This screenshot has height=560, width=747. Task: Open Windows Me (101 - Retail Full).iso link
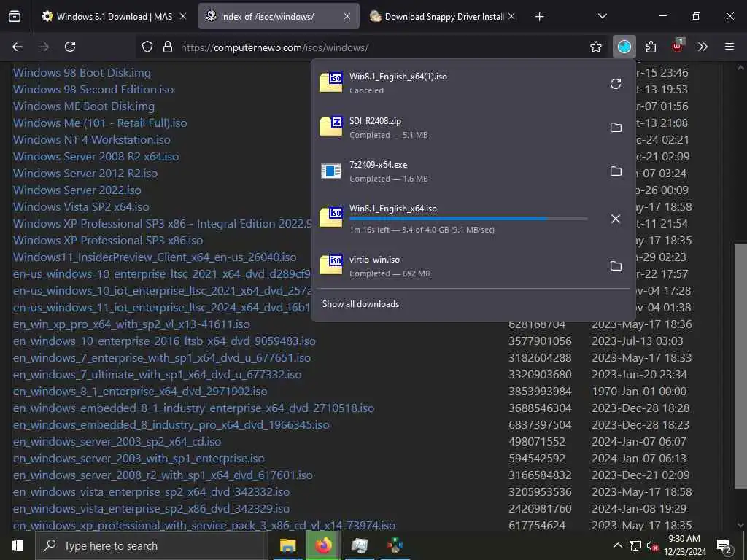coord(100,122)
